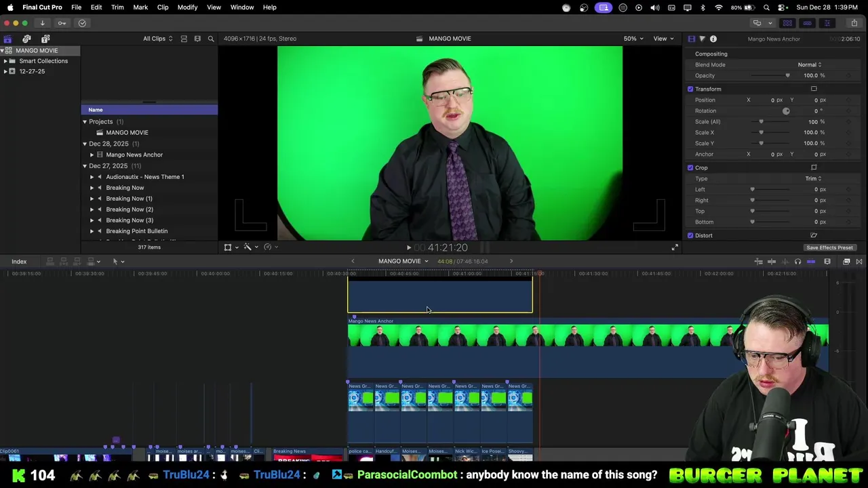
Task: Open MANGO MOVIE timeline project dropdown
Action: coord(403,262)
